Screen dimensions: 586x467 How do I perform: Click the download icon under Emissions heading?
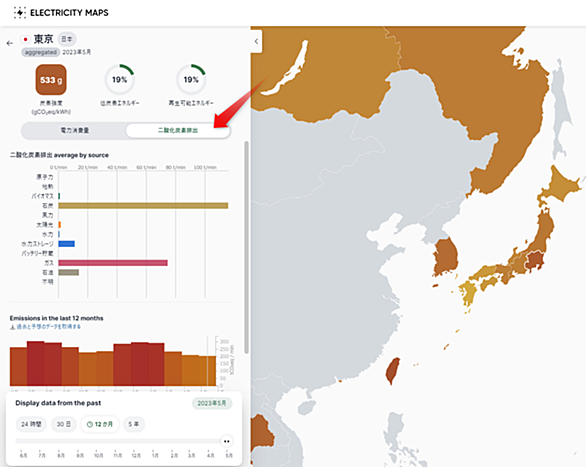(12, 327)
